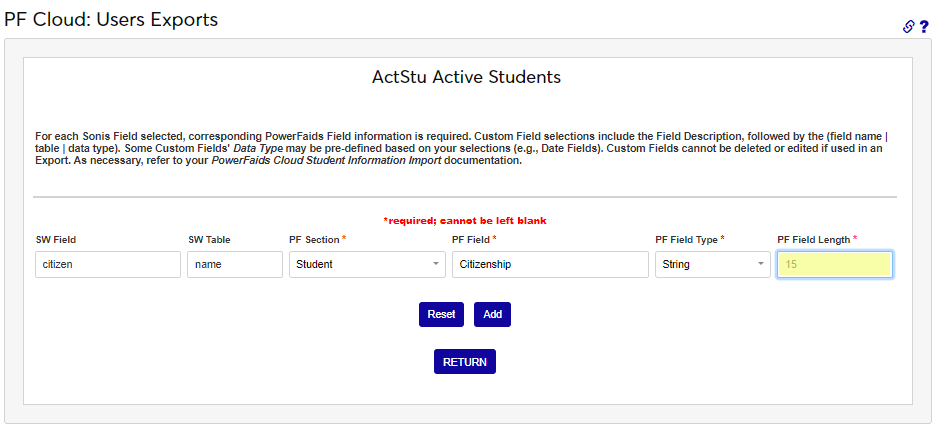Click the SW Table column label

pos(209,240)
